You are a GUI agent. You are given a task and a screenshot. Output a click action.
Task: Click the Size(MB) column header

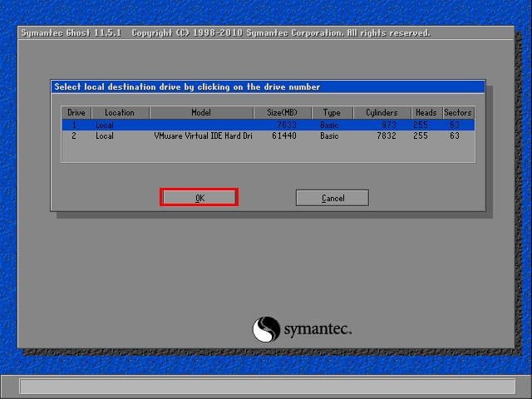point(282,113)
